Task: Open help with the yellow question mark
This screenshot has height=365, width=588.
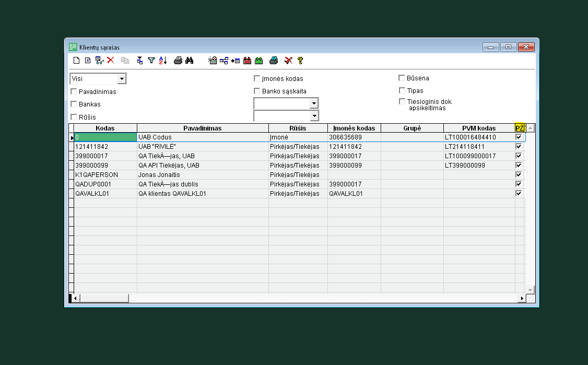Action: [300, 61]
